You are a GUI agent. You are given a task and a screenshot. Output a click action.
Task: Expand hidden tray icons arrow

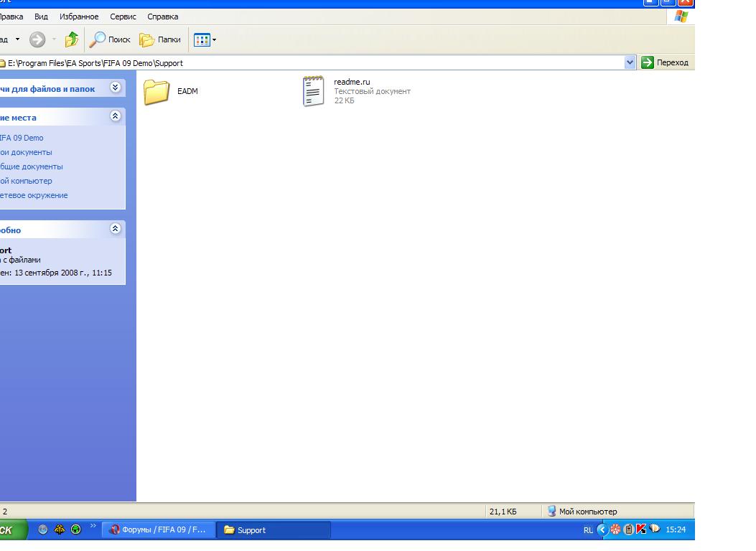click(602, 529)
